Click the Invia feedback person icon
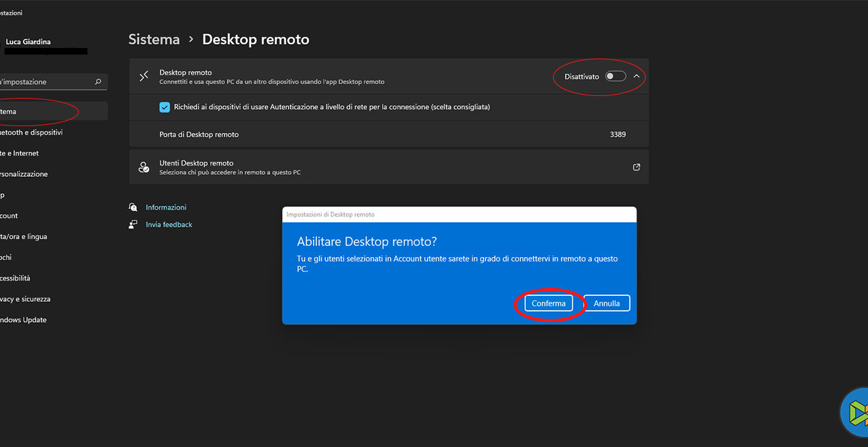 click(133, 224)
